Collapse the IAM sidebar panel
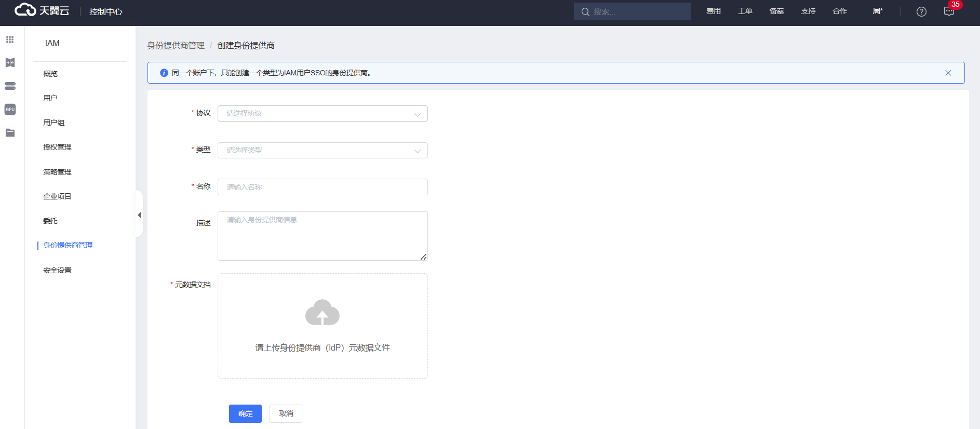This screenshot has height=429, width=980. [139, 214]
